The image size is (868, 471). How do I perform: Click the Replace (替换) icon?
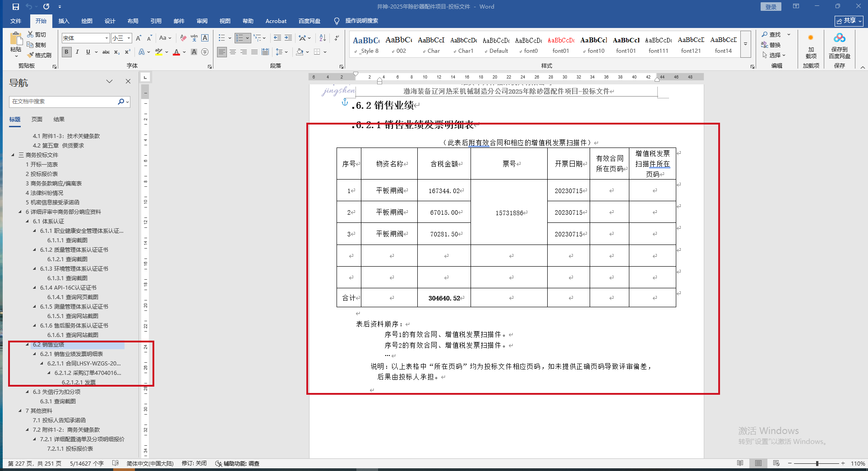point(765,45)
